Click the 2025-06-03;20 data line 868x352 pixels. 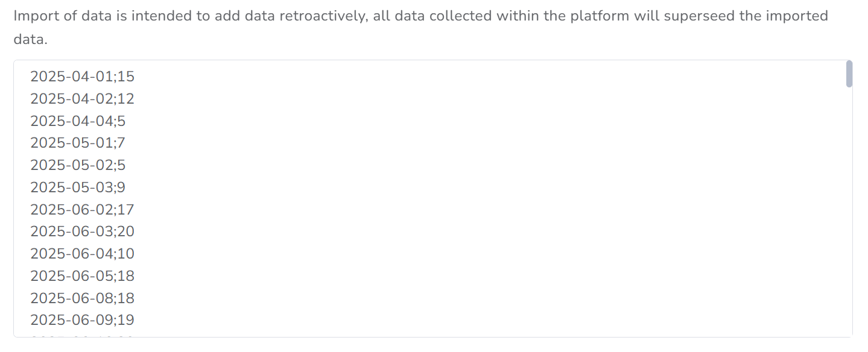[82, 231]
